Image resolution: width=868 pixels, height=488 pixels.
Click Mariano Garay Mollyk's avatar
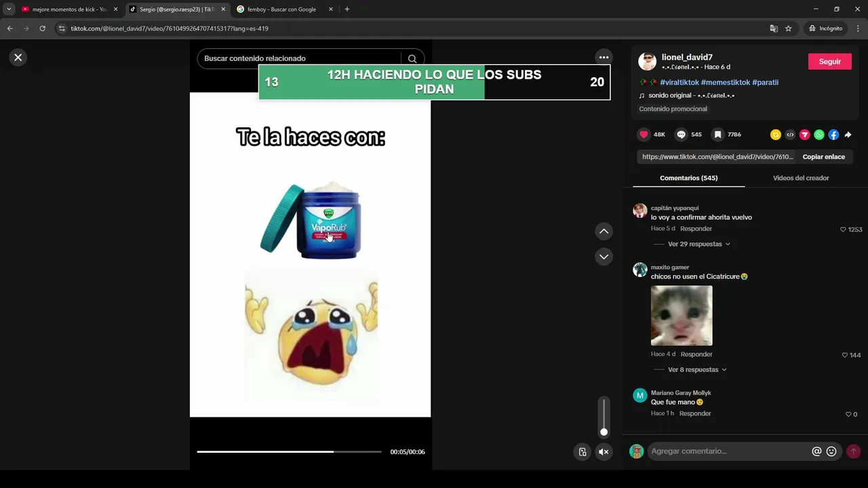pyautogui.click(x=639, y=396)
